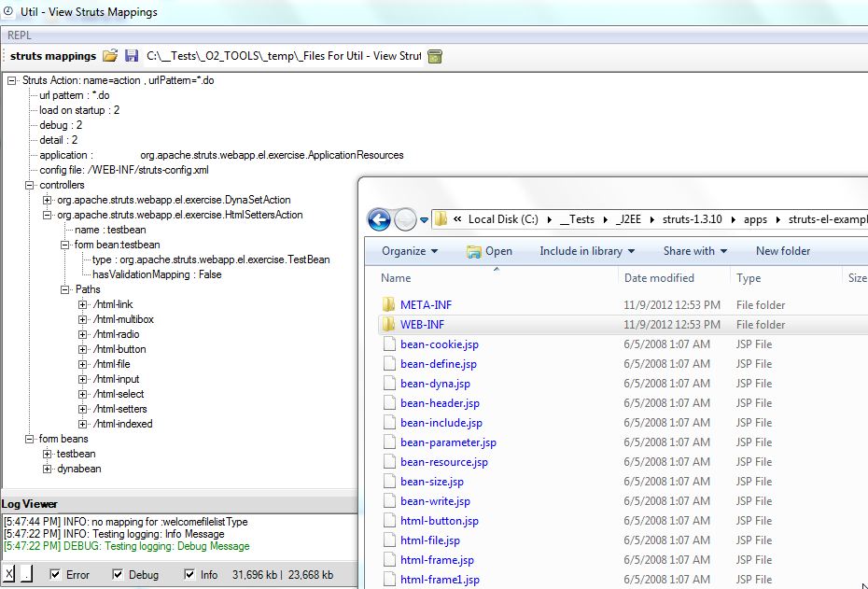Expand the /html-multibox path node
Screen dimensions: 868x589
(x=82, y=320)
